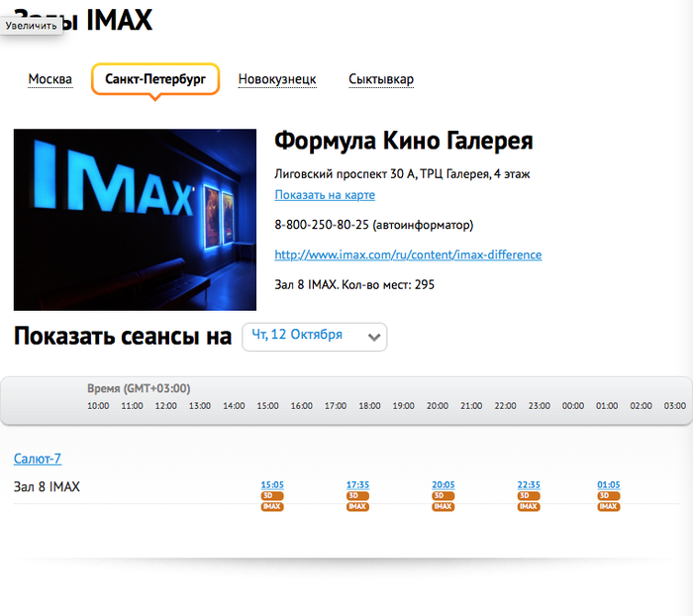Choose the 20:05 session time
Screen dimensions: 693x616
443,484
